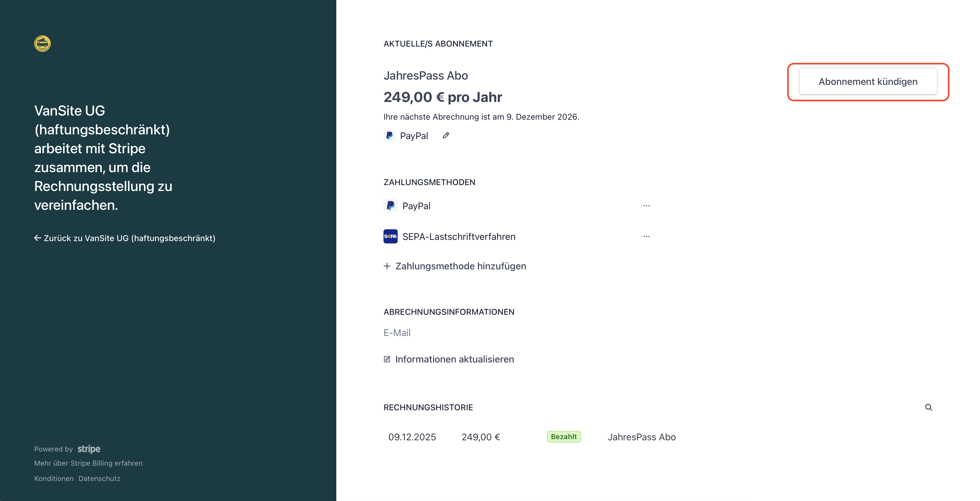Go back via Zurück zu VanSite UG link
980x501 pixels.
click(129, 238)
